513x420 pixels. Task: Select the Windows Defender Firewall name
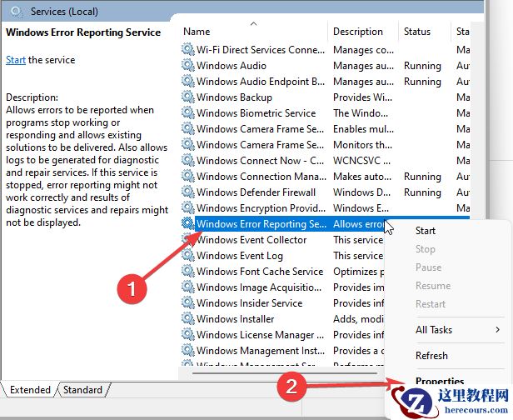click(256, 192)
